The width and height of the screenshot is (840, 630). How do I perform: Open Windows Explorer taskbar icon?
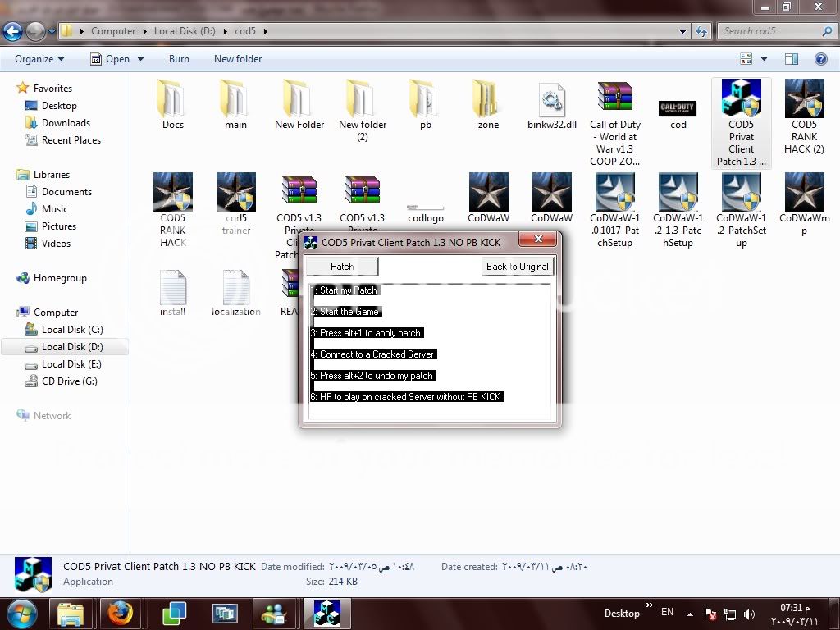click(71, 614)
